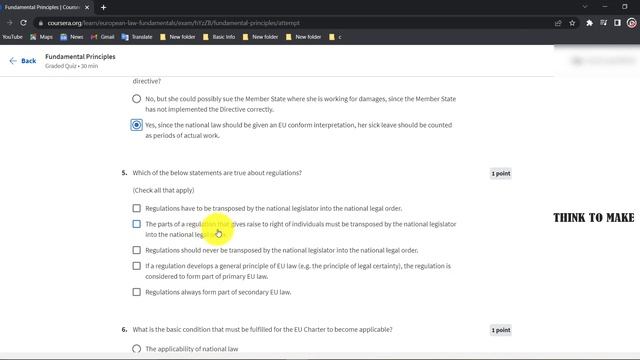Select the 'No, but she could possibly sue' option
Image resolution: width=640 pixels, height=360 pixels.
pyautogui.click(x=136, y=99)
